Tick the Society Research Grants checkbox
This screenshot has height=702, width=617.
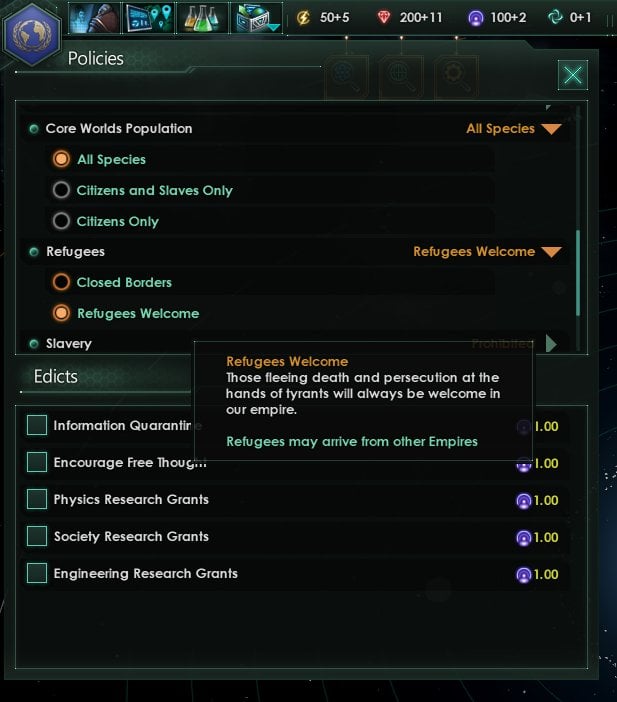[x=37, y=536]
